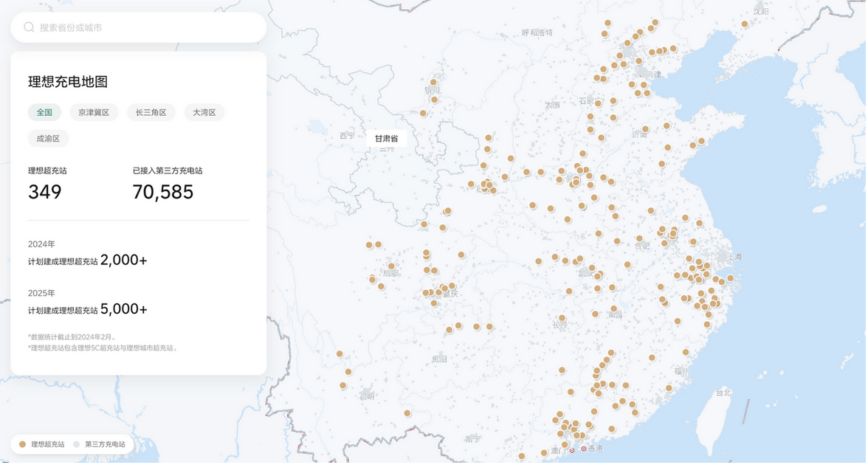Click the 呼和浩特 city label
Image resolution: width=868 pixels, height=465 pixels.
point(537,32)
